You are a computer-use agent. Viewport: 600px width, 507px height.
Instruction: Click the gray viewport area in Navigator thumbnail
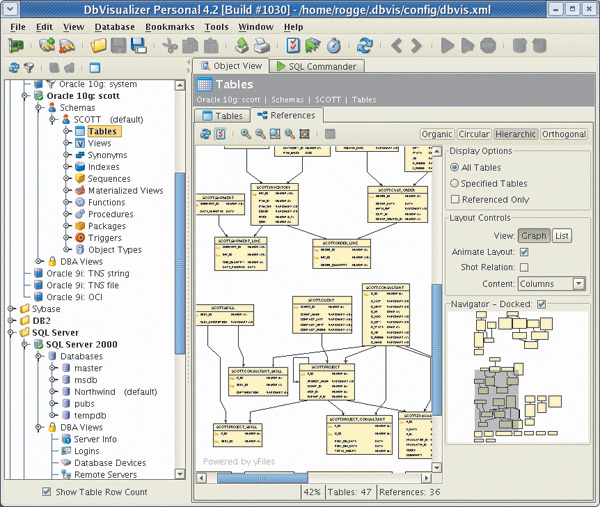coord(497,399)
